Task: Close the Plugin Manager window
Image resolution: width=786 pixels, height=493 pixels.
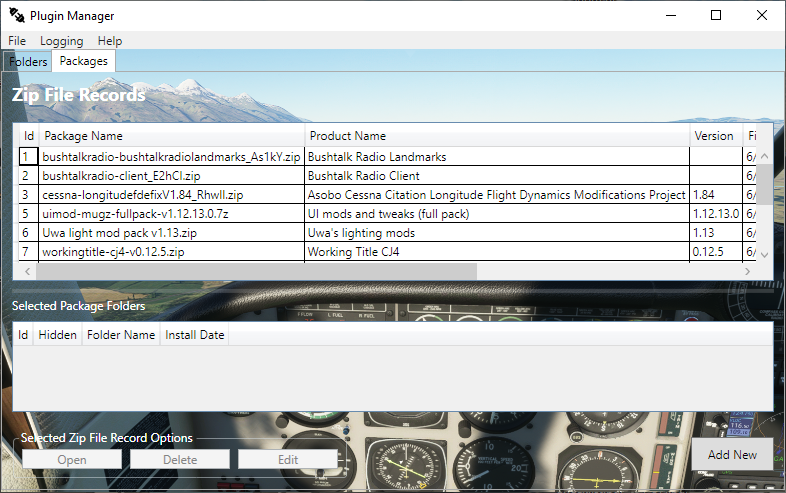Action: click(x=761, y=16)
